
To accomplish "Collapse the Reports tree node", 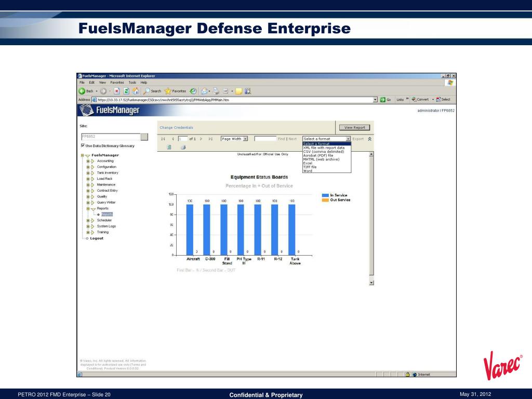I will point(88,209).
